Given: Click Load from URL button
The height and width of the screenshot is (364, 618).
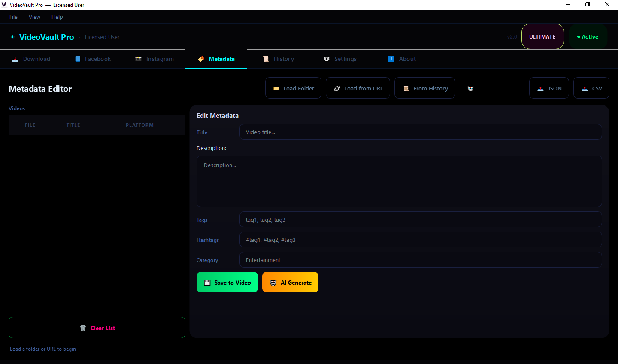Looking at the screenshot, I should click(358, 88).
